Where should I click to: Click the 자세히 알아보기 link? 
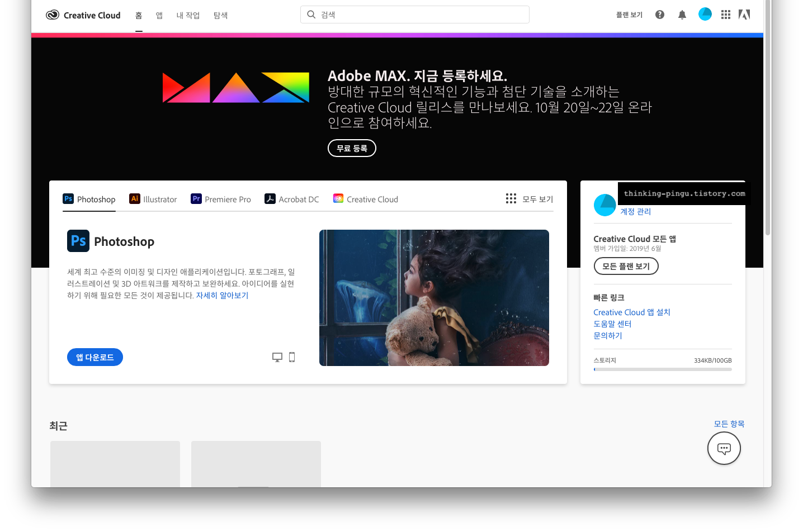click(222, 296)
